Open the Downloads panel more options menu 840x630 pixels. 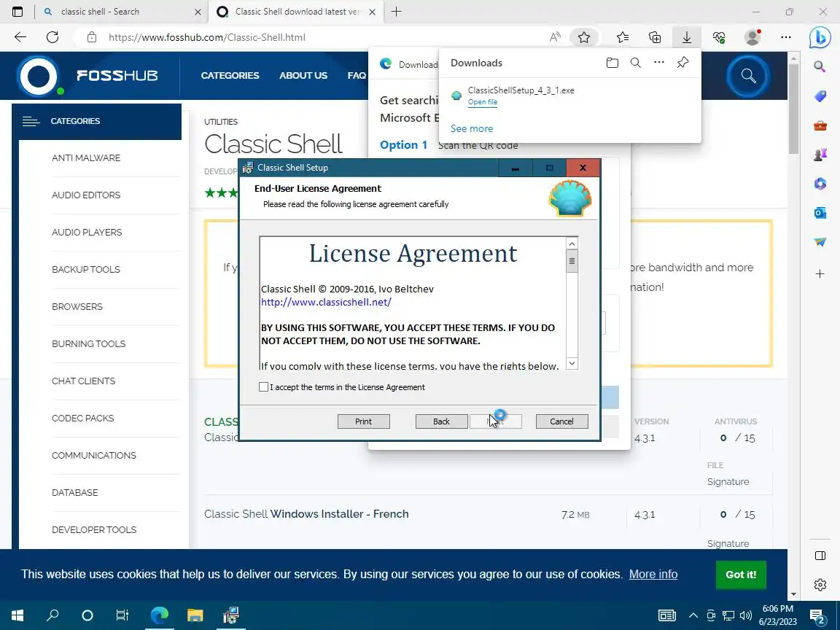659,63
